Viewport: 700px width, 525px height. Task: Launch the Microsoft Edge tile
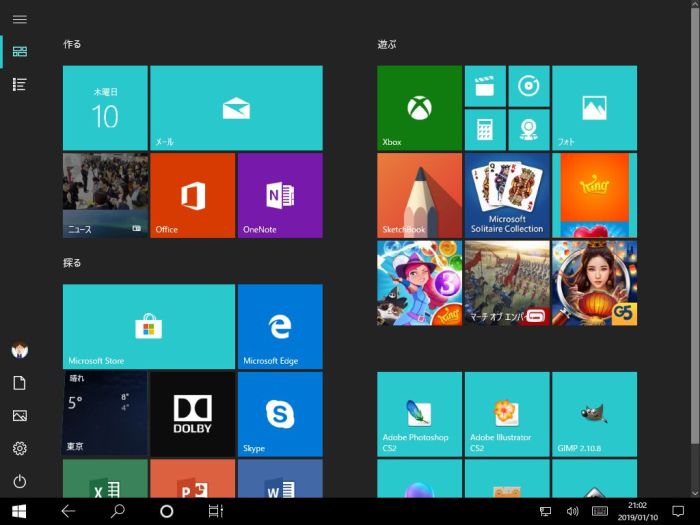click(280, 326)
